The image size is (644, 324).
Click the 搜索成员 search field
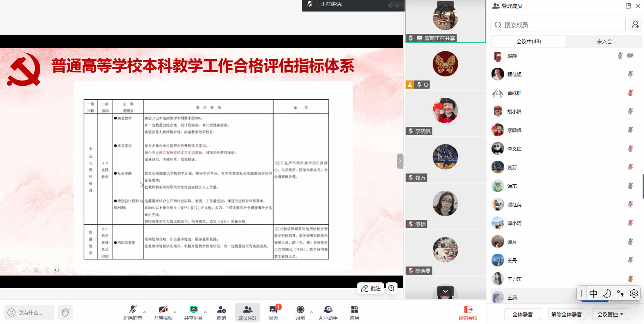pos(558,25)
